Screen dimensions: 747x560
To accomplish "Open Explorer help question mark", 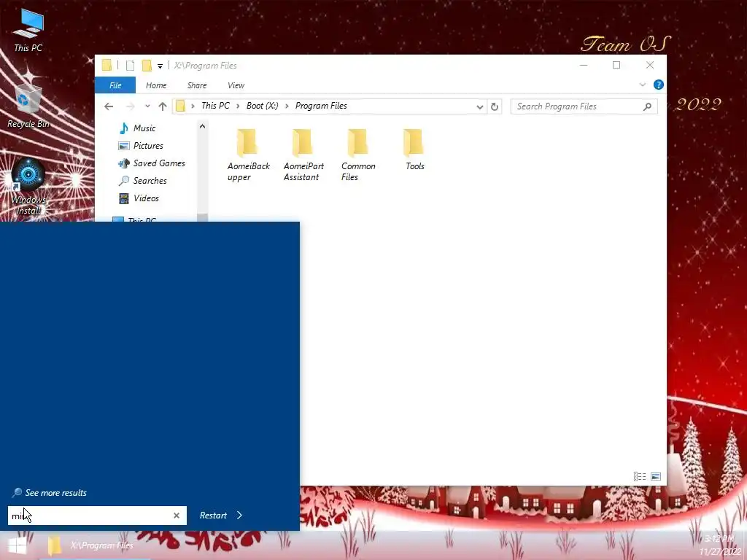I will (659, 85).
